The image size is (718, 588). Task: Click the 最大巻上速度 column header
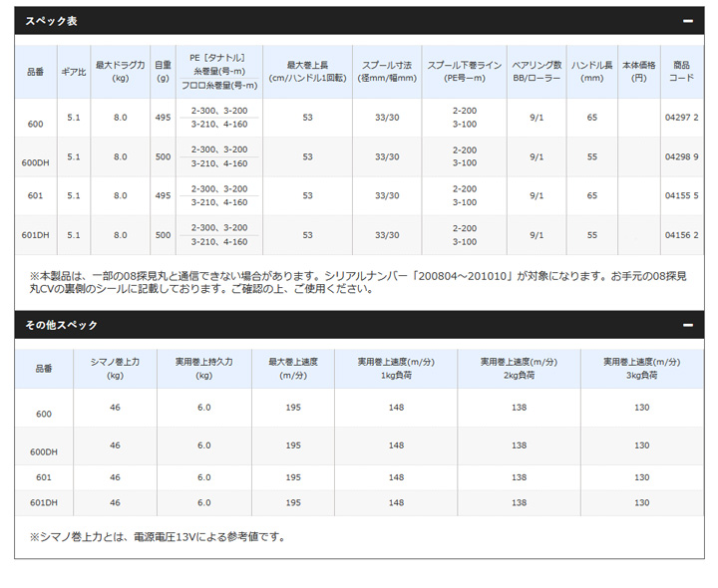292,369
